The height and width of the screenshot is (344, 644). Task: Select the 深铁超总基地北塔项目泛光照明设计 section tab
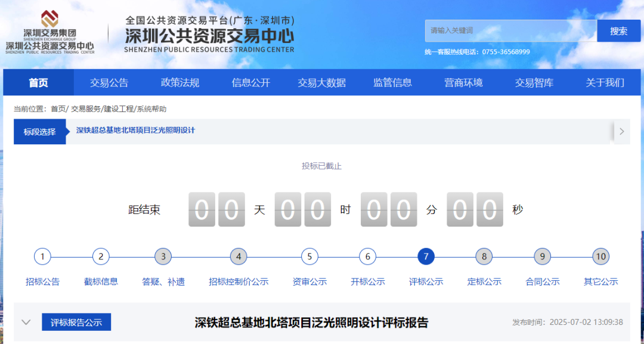tap(135, 130)
